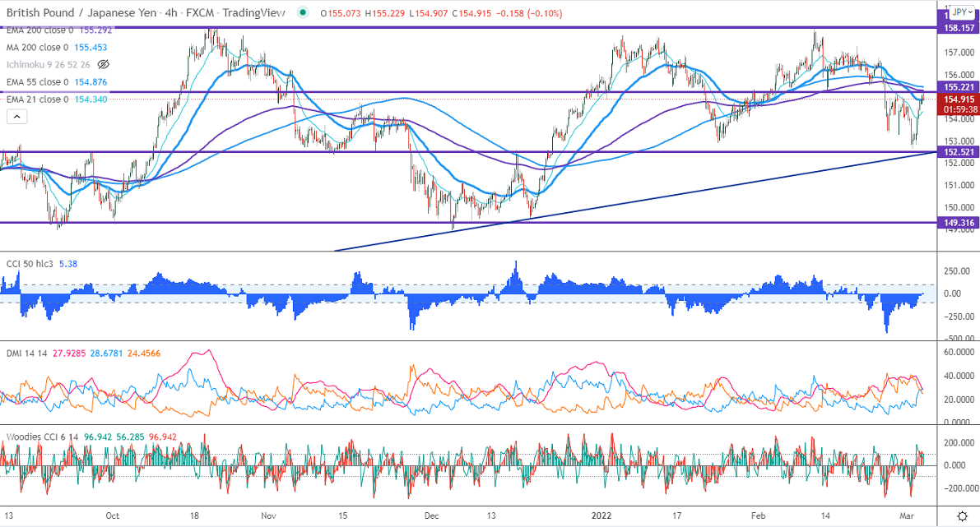980x527 pixels.
Task: Collapse the indicator legend with arrow button
Action: pos(17,116)
